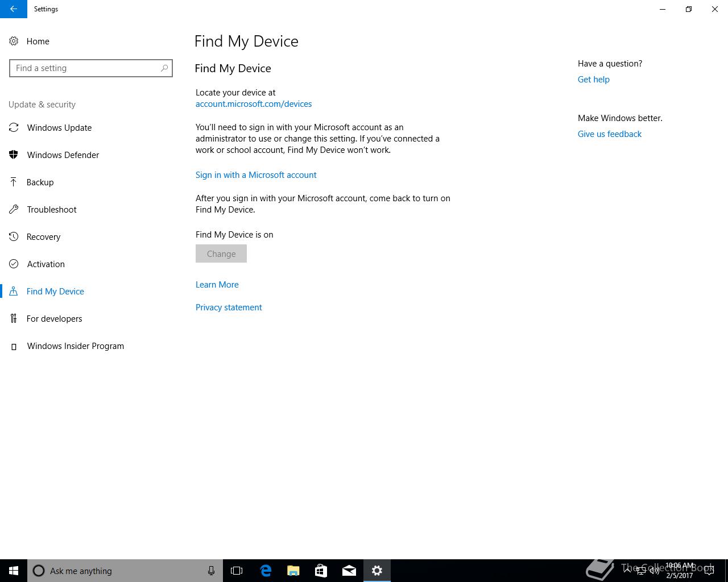The image size is (728, 582).
Task: Click the Home gear icon
Action: (x=14, y=41)
